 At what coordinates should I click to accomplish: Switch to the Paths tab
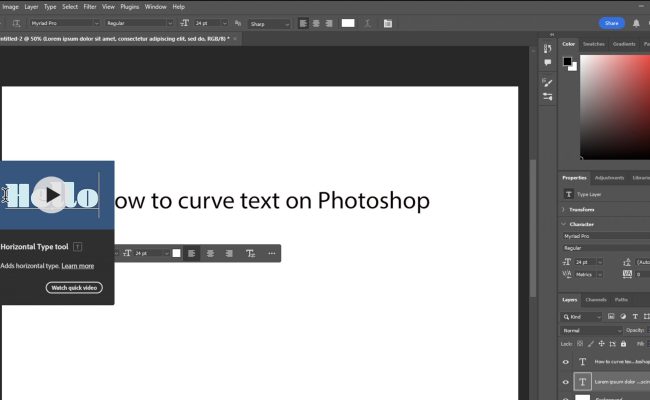[621, 300]
